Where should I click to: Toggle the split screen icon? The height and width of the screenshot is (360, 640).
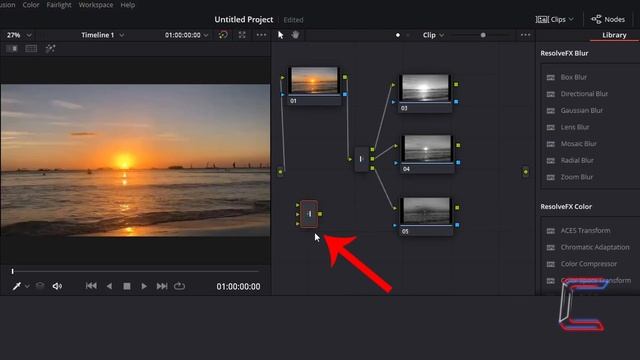click(31, 49)
